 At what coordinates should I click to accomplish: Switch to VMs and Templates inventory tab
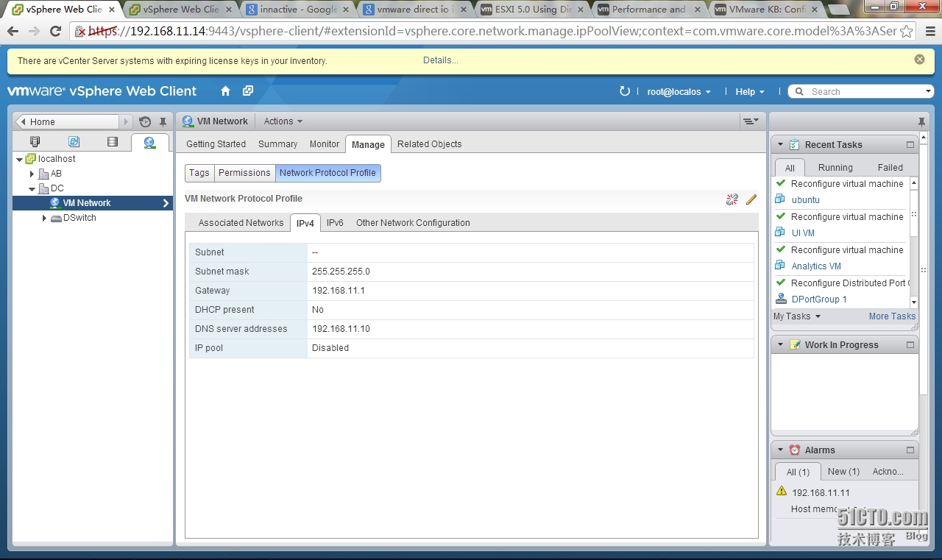(74, 142)
